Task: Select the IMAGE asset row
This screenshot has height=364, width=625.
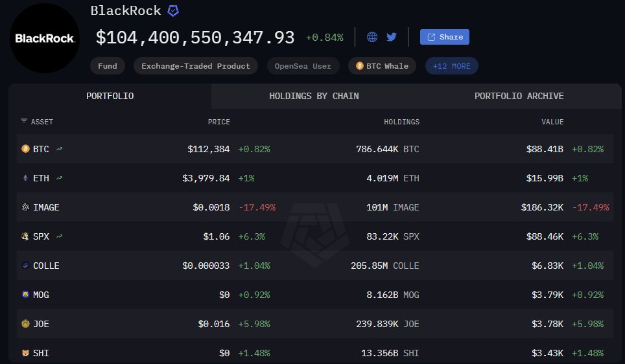Action: [311, 207]
